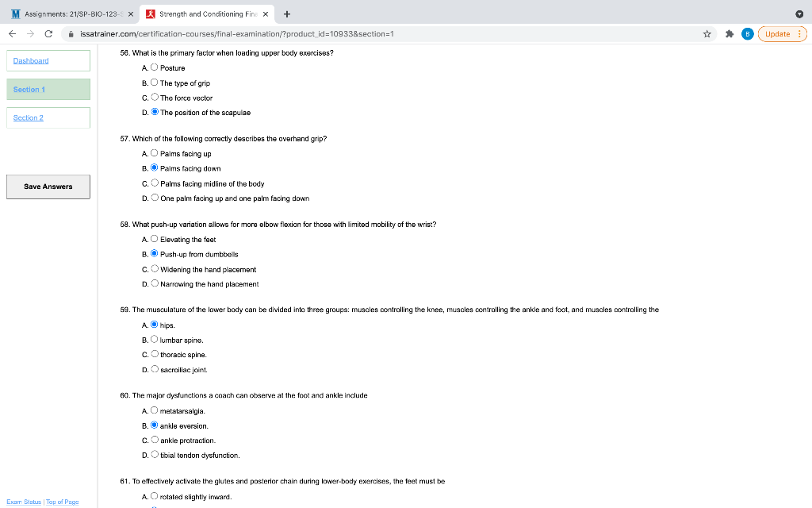The image size is (812, 508).
Task: Select The force vector option
Action: coord(155,97)
